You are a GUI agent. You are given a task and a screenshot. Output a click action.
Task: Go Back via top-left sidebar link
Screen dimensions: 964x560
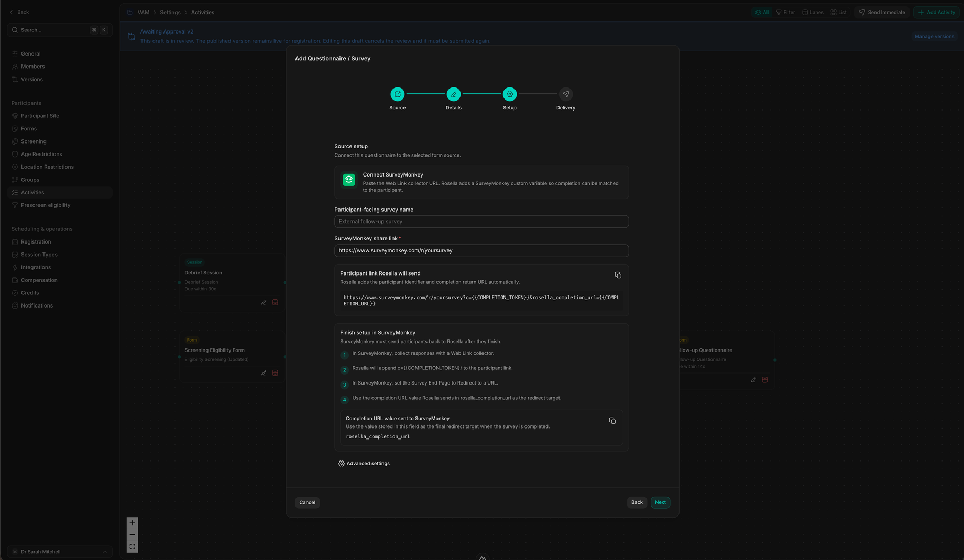[19, 12]
